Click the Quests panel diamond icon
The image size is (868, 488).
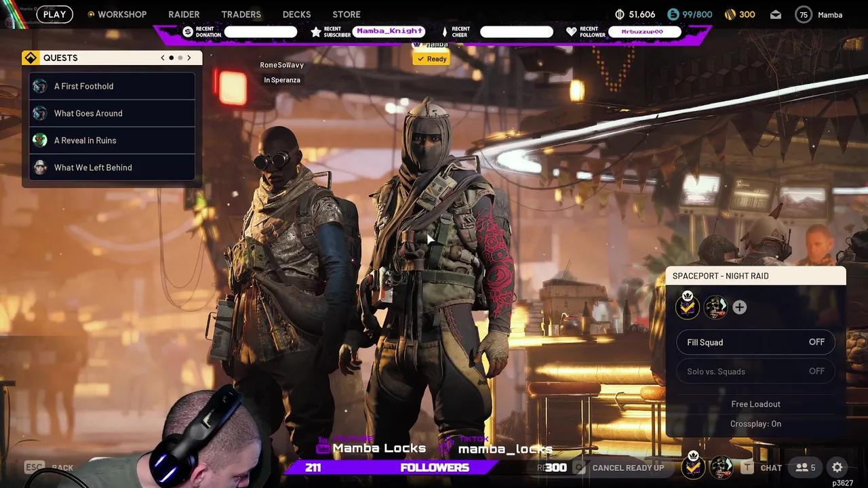[x=31, y=58]
